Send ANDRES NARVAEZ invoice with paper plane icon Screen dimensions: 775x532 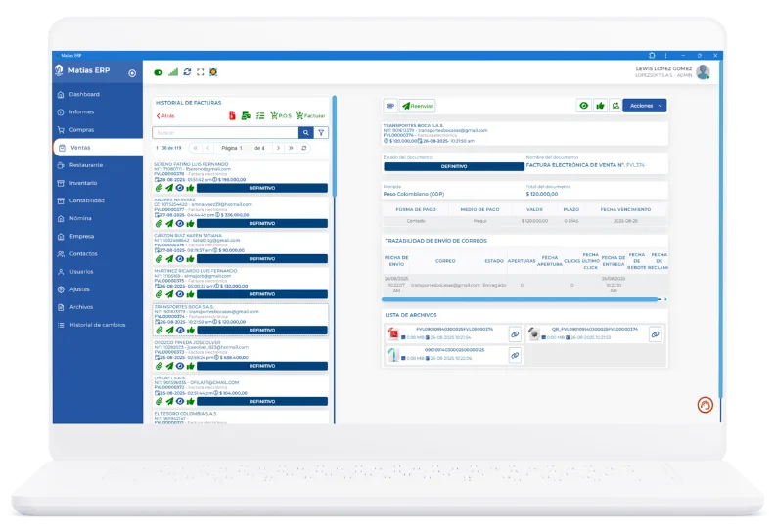click(x=169, y=223)
